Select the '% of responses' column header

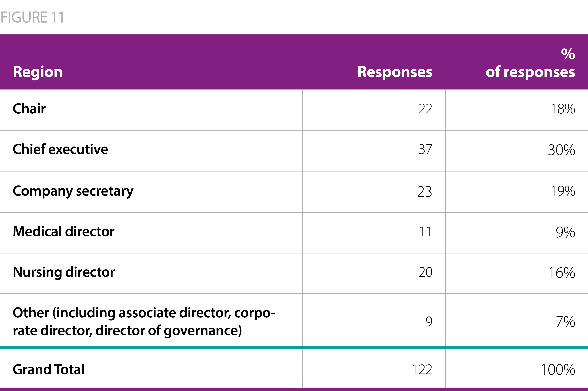click(x=530, y=64)
